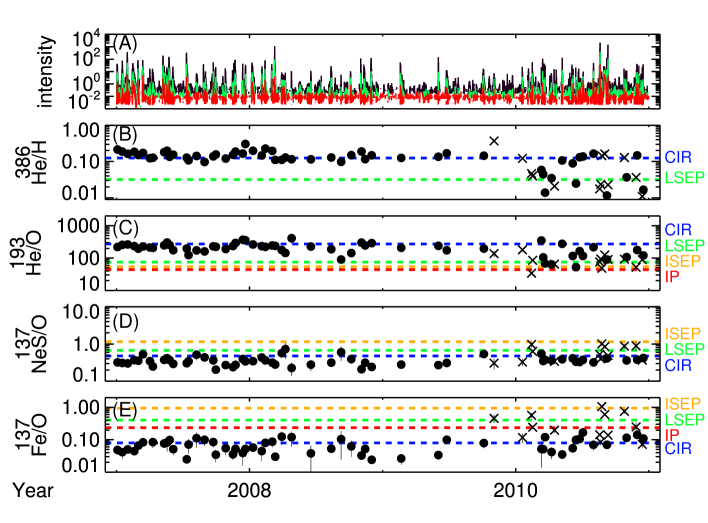Click the 2010 x-axis tick label
The height and width of the screenshot is (523, 708).
(x=515, y=490)
